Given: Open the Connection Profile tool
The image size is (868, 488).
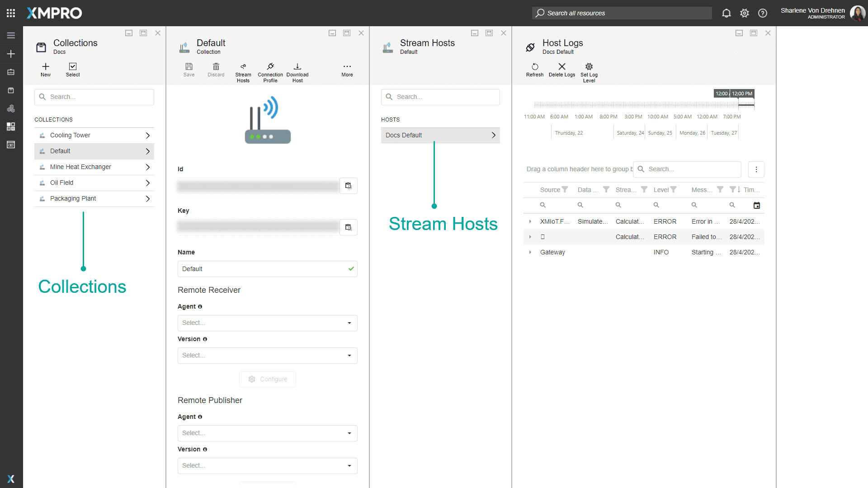Looking at the screenshot, I should pos(270,67).
